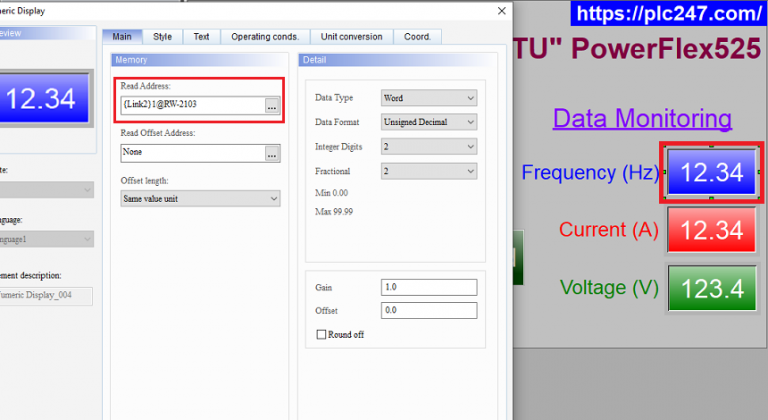The width and height of the screenshot is (768, 420).
Task: Open the Coord. tab
Action: 417,37
